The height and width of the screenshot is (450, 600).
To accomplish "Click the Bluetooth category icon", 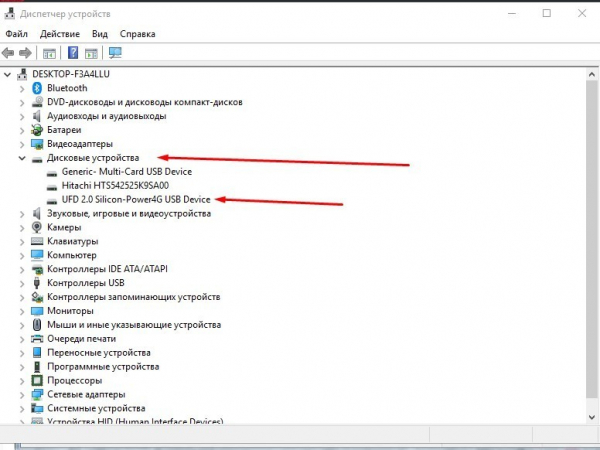I will pos(37,88).
